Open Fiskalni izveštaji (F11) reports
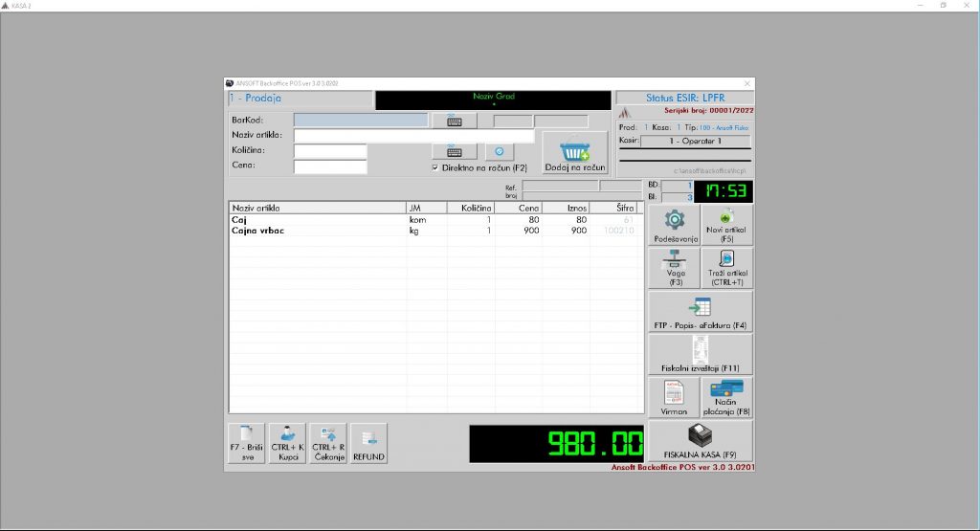Viewport: 980px width, 531px height. click(x=700, y=354)
